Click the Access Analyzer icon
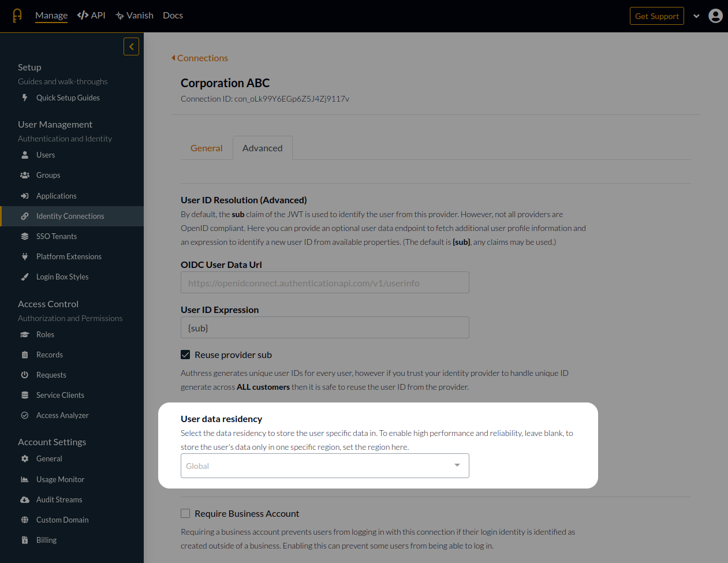Screen dimensions: 728x563 click(25, 415)
